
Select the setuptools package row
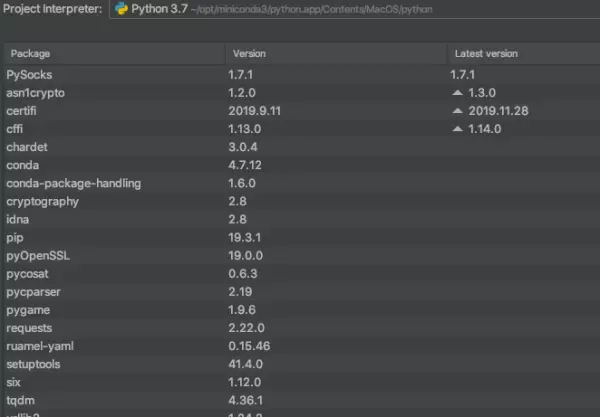(x=302, y=364)
